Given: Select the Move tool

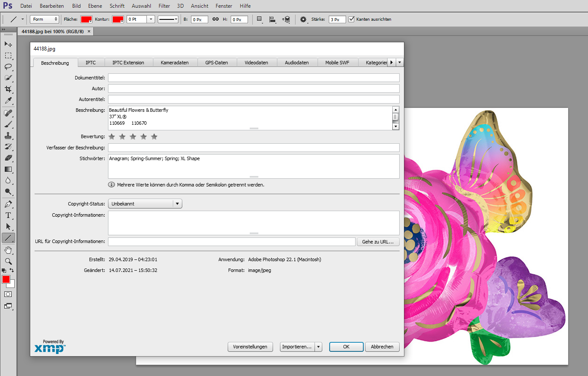Looking at the screenshot, I should pos(8,44).
